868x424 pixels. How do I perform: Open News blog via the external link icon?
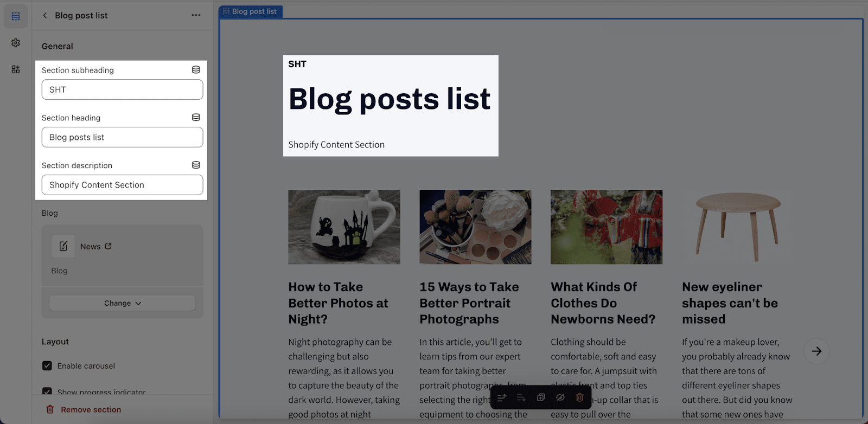click(108, 246)
